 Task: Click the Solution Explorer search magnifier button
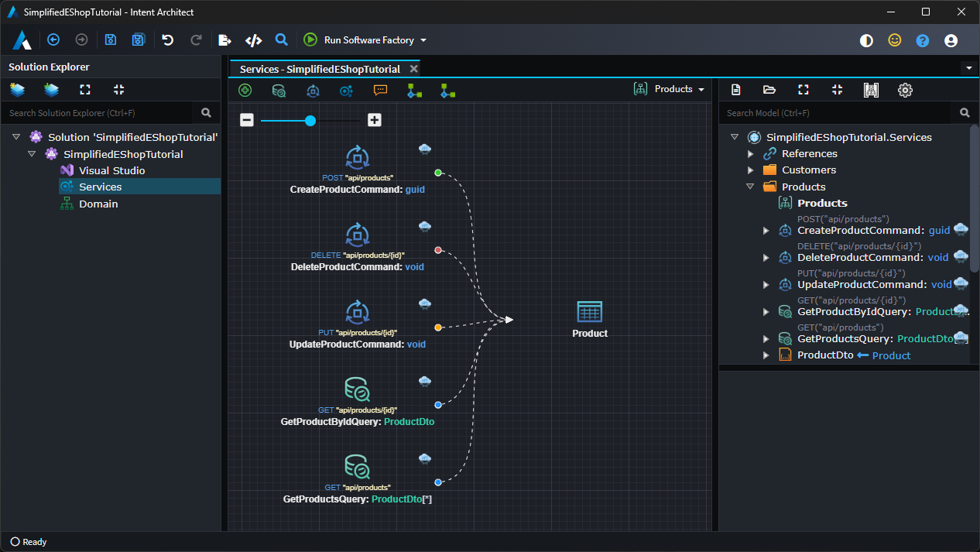point(206,113)
